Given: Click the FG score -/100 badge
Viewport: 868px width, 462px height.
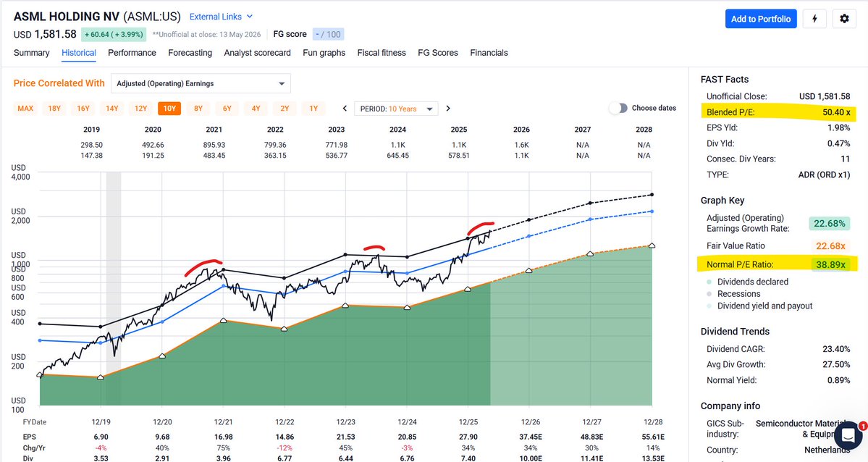Looking at the screenshot, I should coord(328,34).
